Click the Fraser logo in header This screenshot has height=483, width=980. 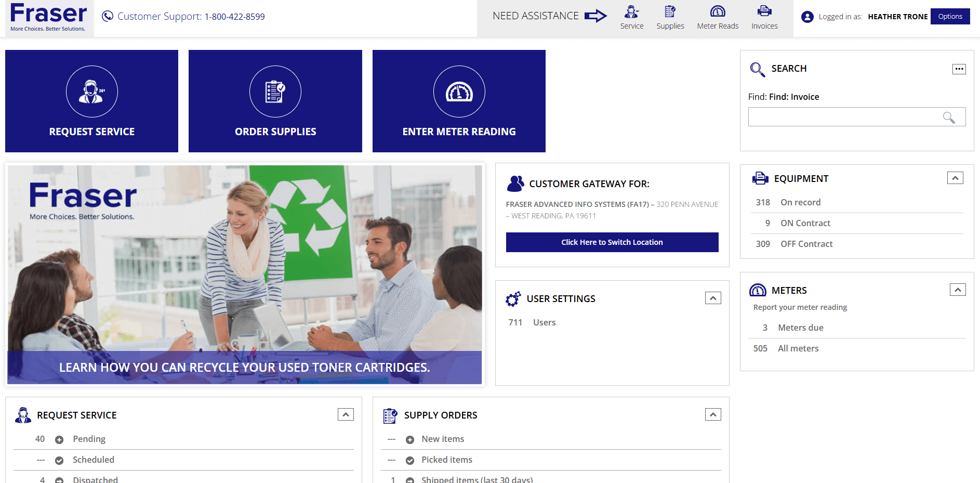tap(49, 18)
